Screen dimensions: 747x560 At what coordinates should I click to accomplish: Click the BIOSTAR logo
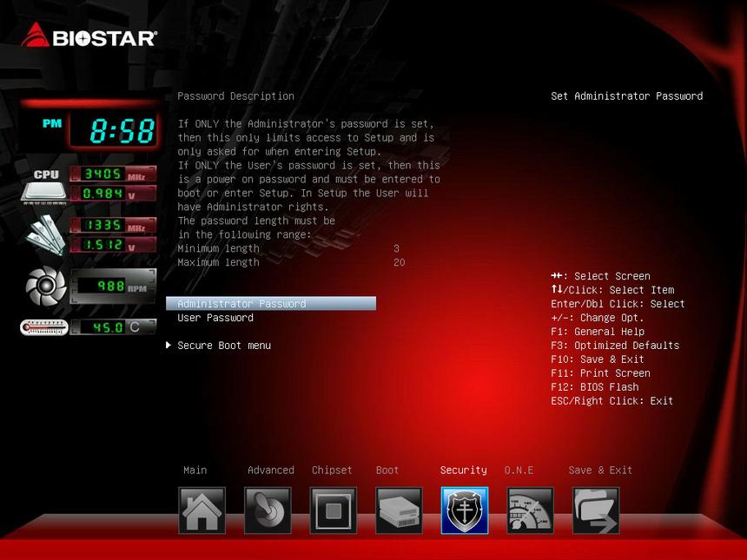pyautogui.click(x=89, y=36)
